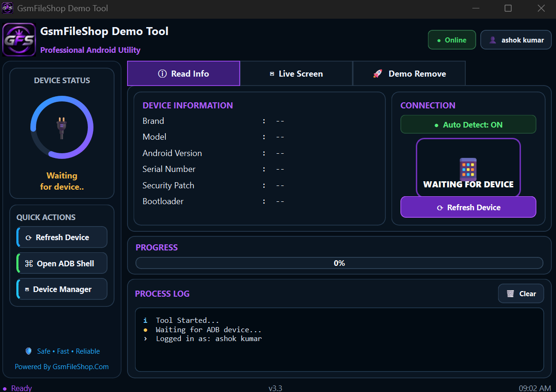Click the circular device status ring

pos(62,127)
